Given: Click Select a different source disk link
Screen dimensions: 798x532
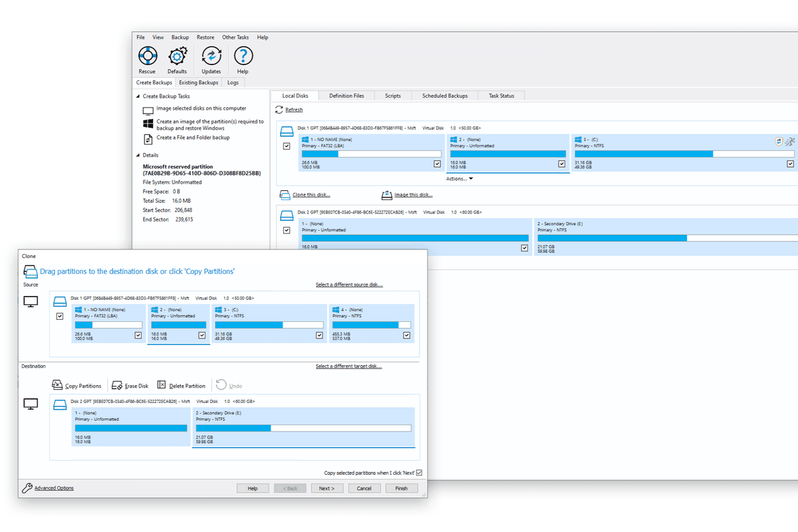Looking at the screenshot, I should click(349, 285).
